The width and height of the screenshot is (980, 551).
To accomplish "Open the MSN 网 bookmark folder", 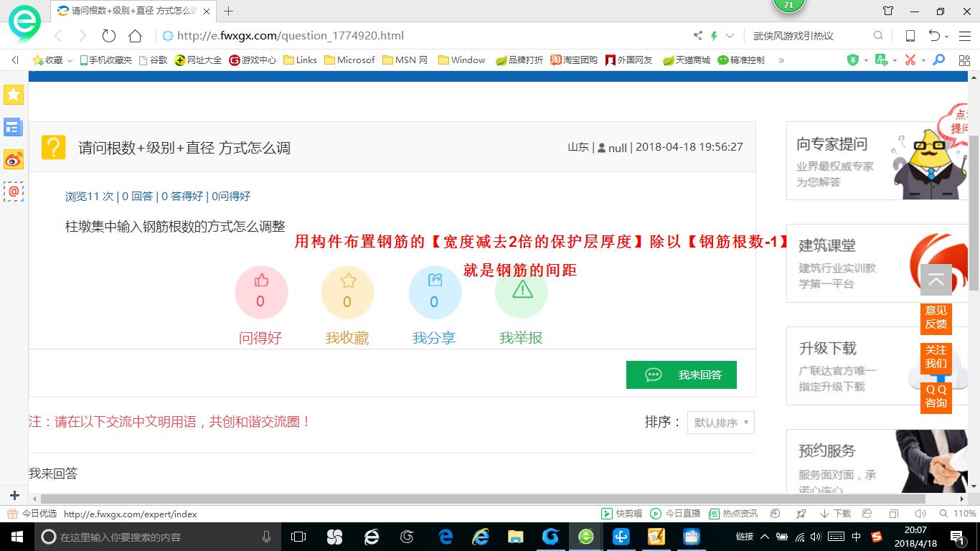I will (405, 60).
